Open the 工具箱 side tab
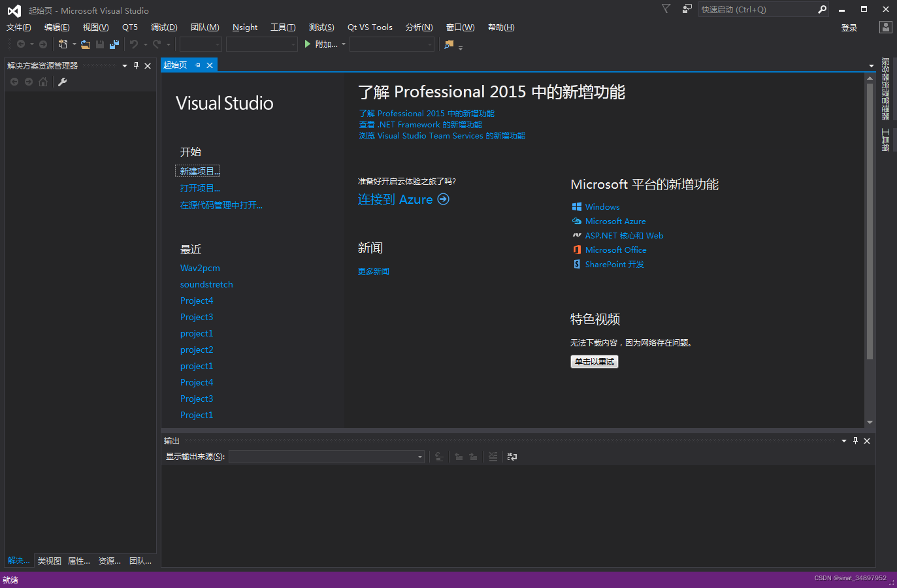Screen dimensions: 897x588 pyautogui.click(x=886, y=140)
